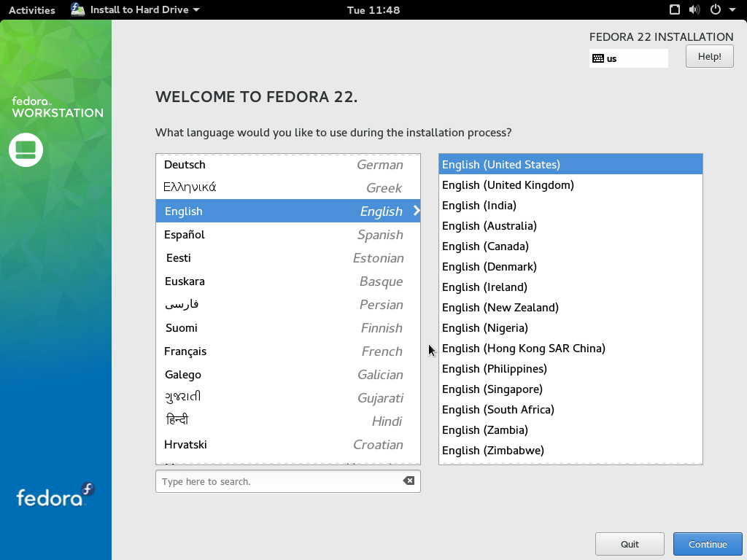Image resolution: width=747 pixels, height=560 pixels.
Task: Click the volume speaker icon in top bar
Action: click(x=694, y=10)
